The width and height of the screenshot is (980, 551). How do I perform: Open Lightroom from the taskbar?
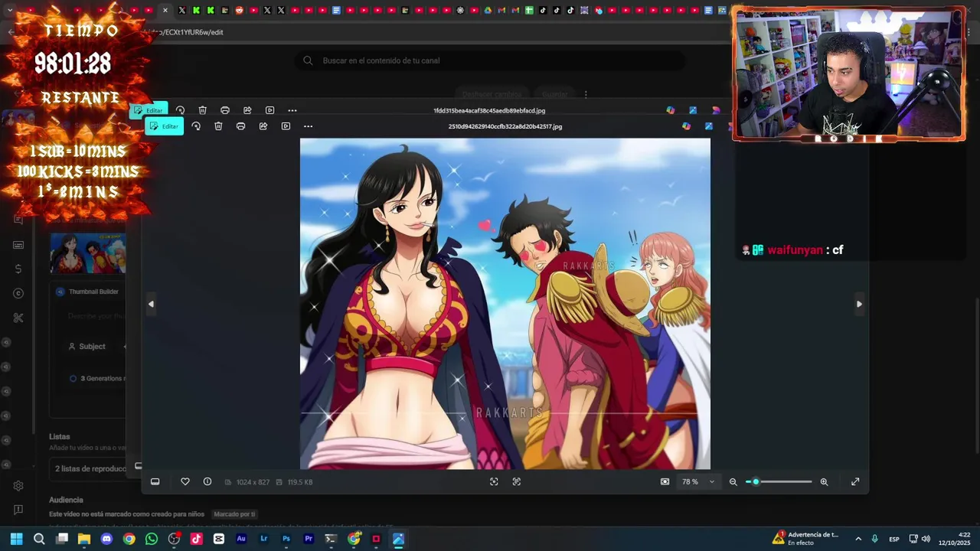click(264, 539)
